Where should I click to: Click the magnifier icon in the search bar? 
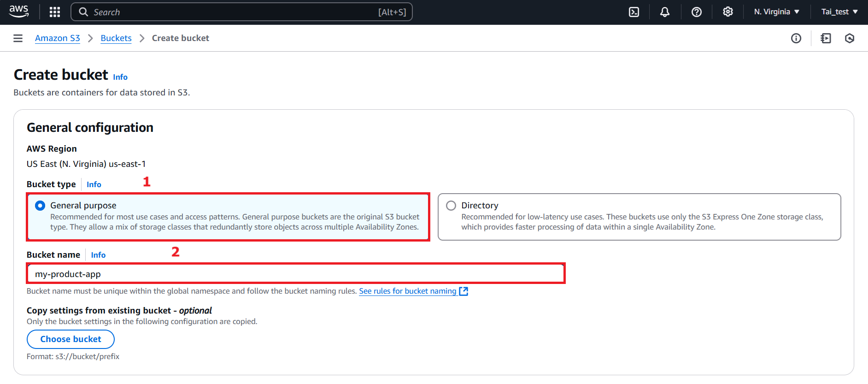(x=83, y=12)
